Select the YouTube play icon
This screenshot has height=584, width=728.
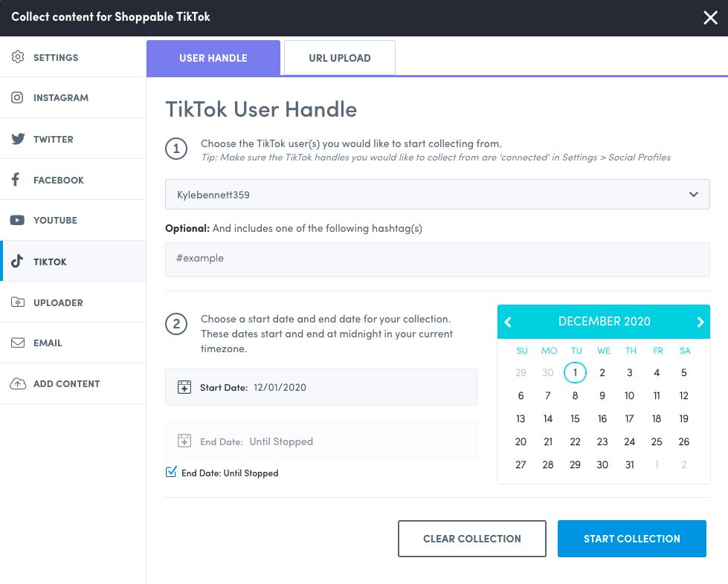[18, 220]
